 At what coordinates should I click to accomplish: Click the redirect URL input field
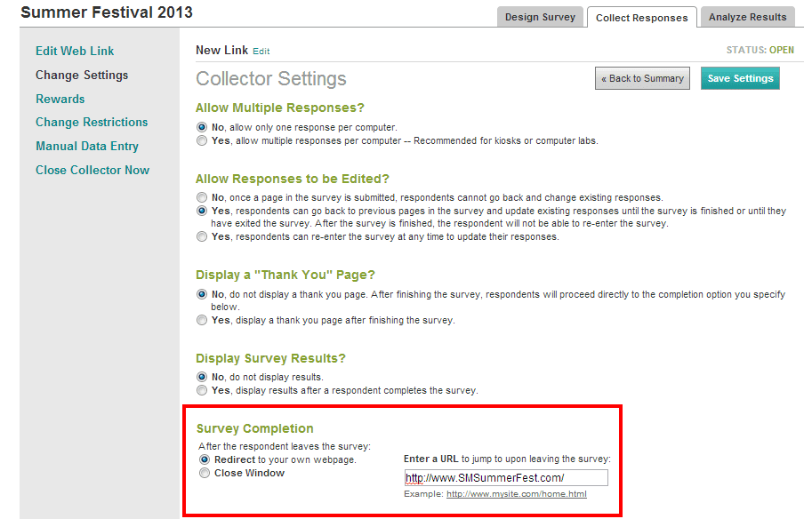(505, 478)
